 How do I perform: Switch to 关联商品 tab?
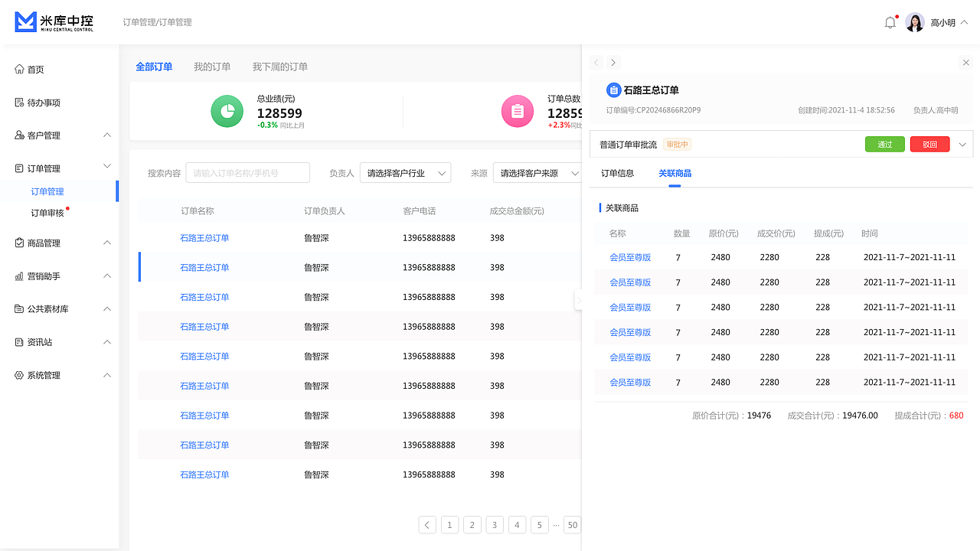tap(675, 174)
